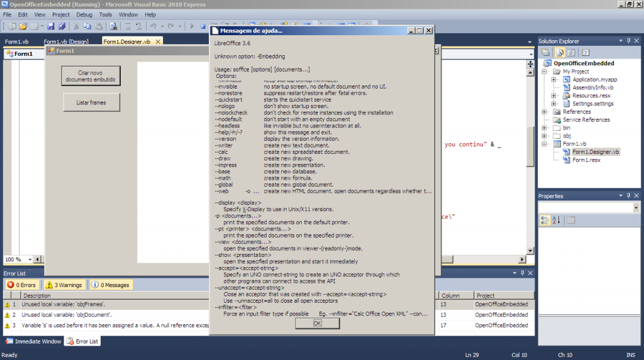Click the Save All toolbar icon
644x360 pixels.
(x=62, y=26)
